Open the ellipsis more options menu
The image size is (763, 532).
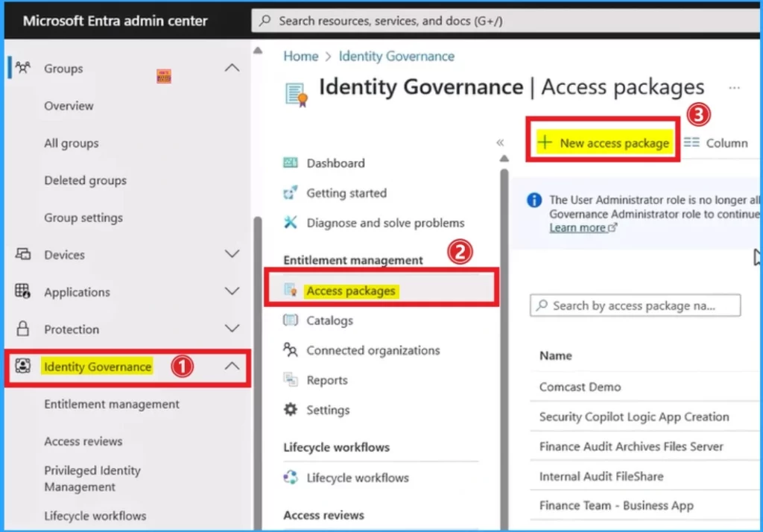734,88
